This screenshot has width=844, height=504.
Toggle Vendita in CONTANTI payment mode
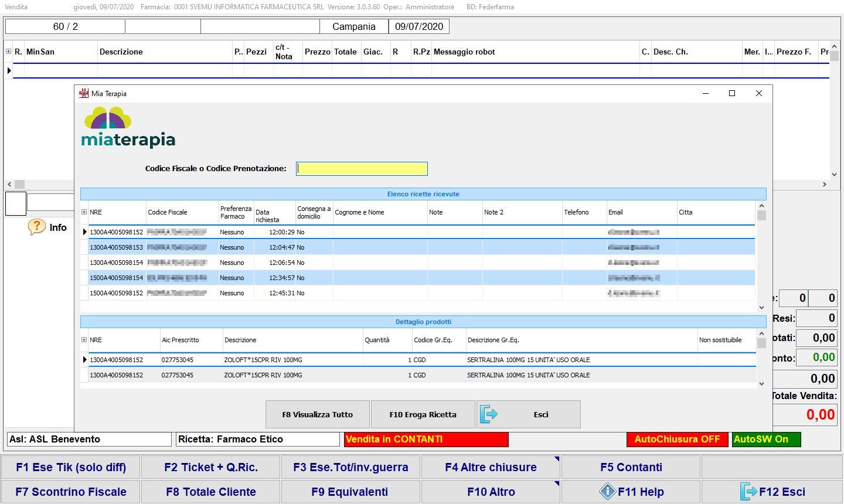click(426, 440)
